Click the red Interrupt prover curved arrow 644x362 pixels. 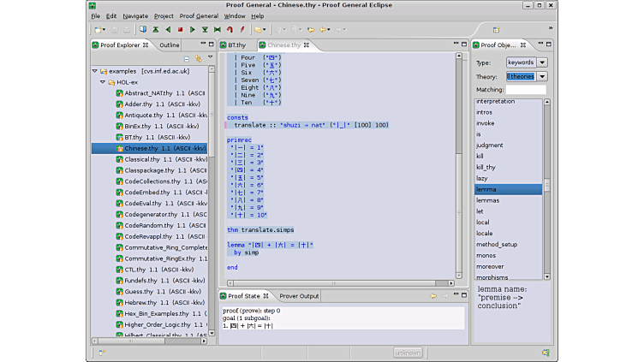[230, 30]
